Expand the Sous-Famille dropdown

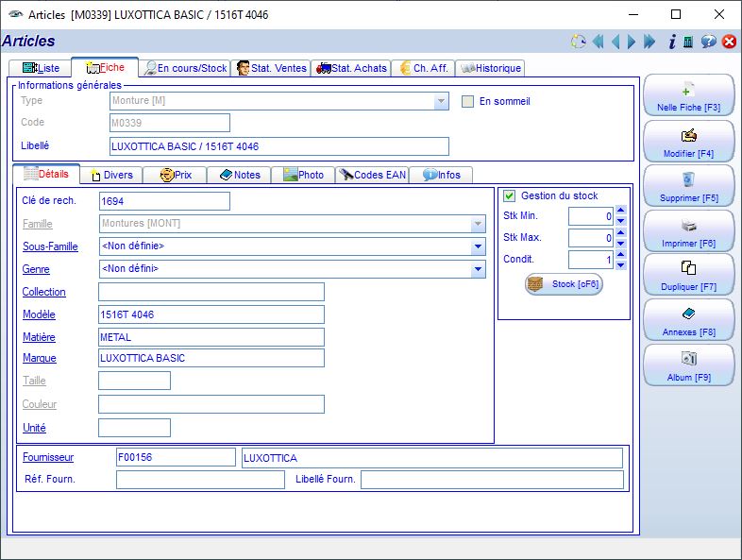tap(478, 246)
